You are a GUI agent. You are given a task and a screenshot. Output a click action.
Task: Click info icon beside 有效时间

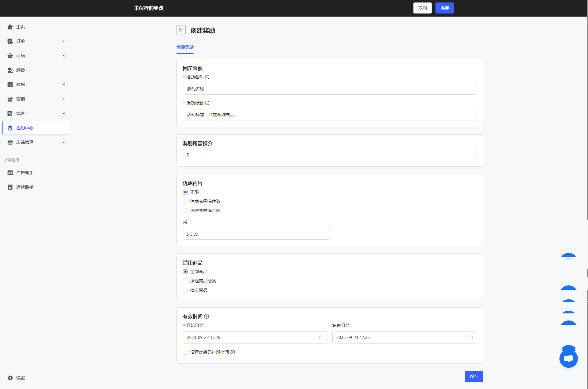207,316
